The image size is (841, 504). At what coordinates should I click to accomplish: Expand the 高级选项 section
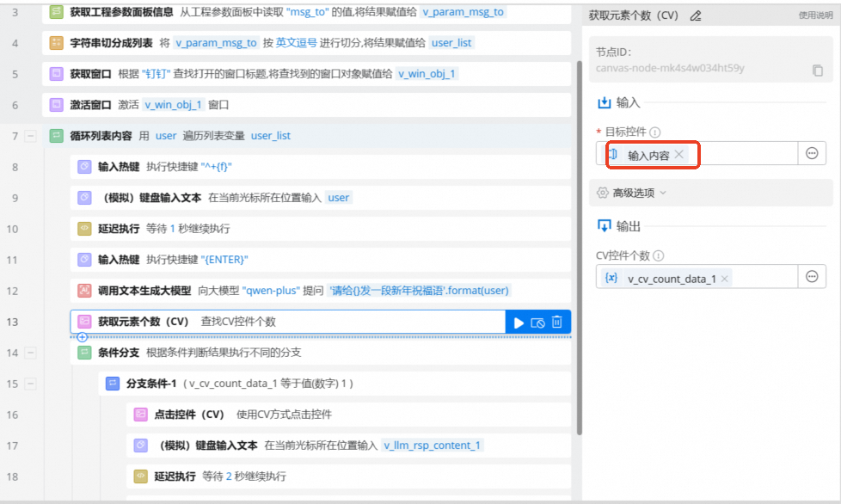[710, 193]
